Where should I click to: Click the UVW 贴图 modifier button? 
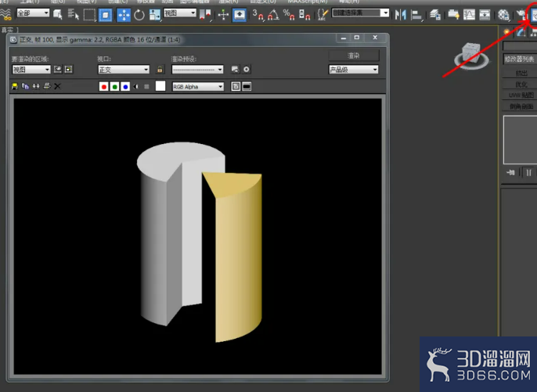point(520,95)
